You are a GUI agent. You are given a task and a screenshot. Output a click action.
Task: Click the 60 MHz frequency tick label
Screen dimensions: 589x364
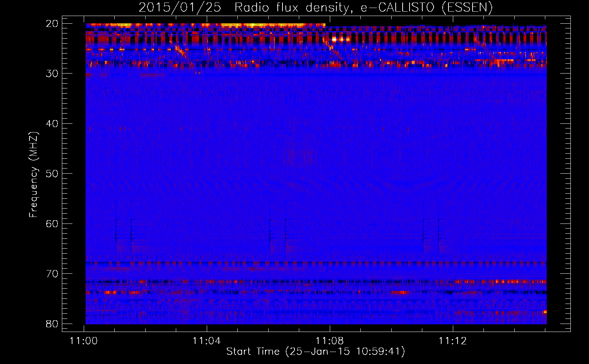52,224
